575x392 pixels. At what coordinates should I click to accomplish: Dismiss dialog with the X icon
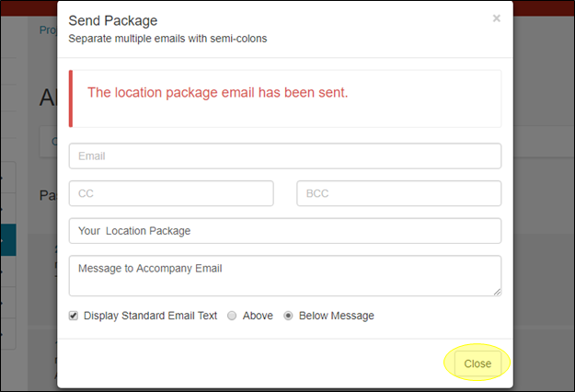tap(497, 18)
